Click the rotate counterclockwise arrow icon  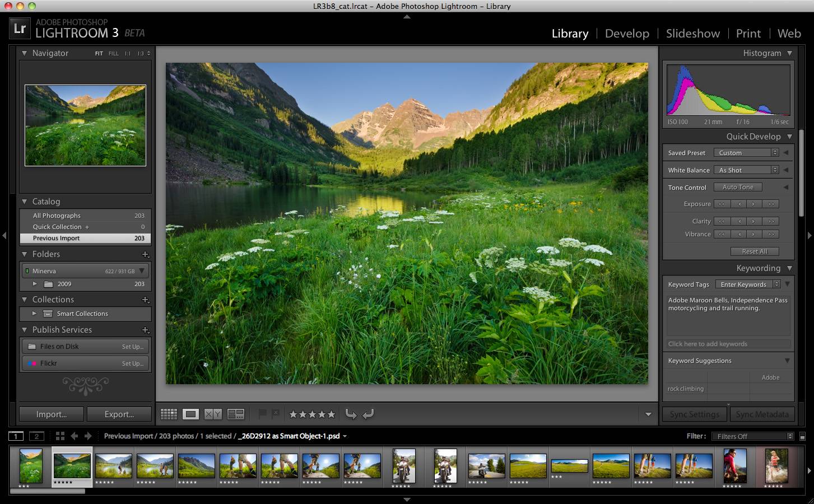(x=351, y=414)
